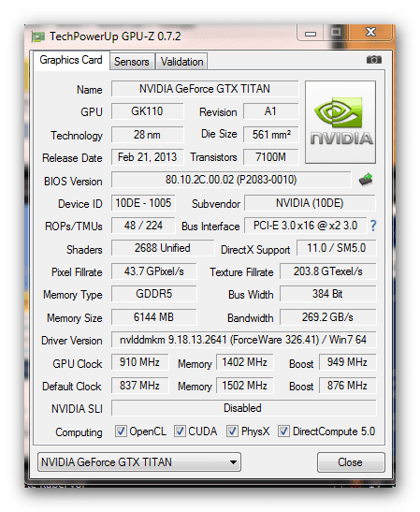The height and width of the screenshot is (512, 420).
Task: Click the Transistors field 7100M
Action: 270,157
